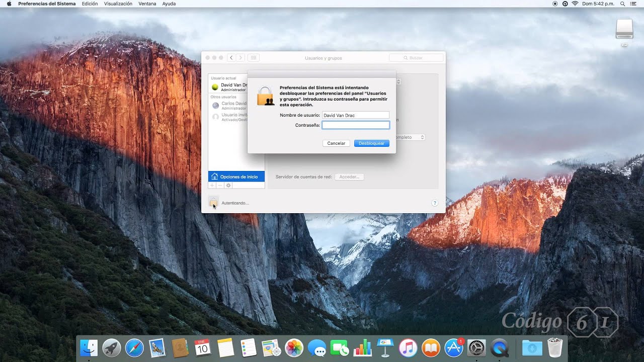Image resolution: width=644 pixels, height=362 pixels.
Task: Open iBooks from the Dock
Action: 431,347
